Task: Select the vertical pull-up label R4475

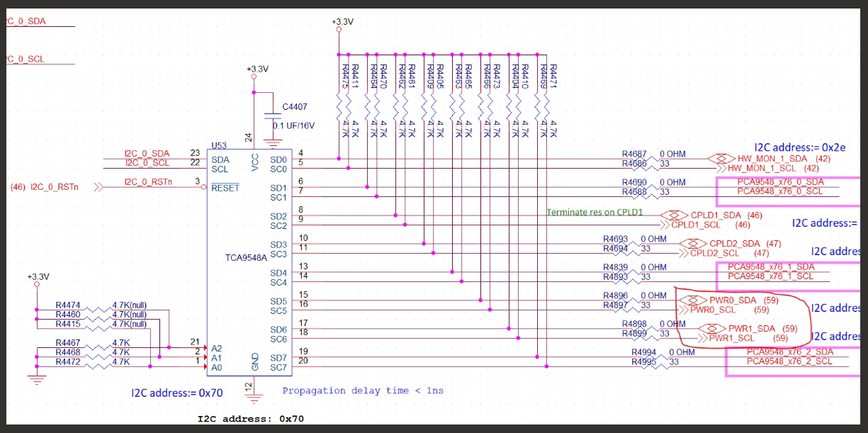Action: [345, 77]
